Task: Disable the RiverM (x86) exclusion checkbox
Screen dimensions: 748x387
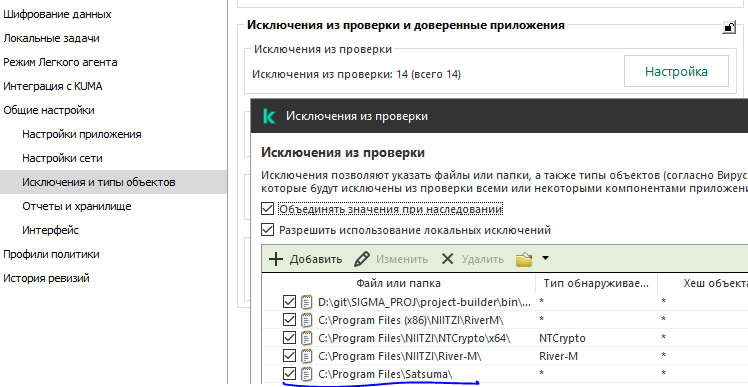Action: (x=289, y=319)
